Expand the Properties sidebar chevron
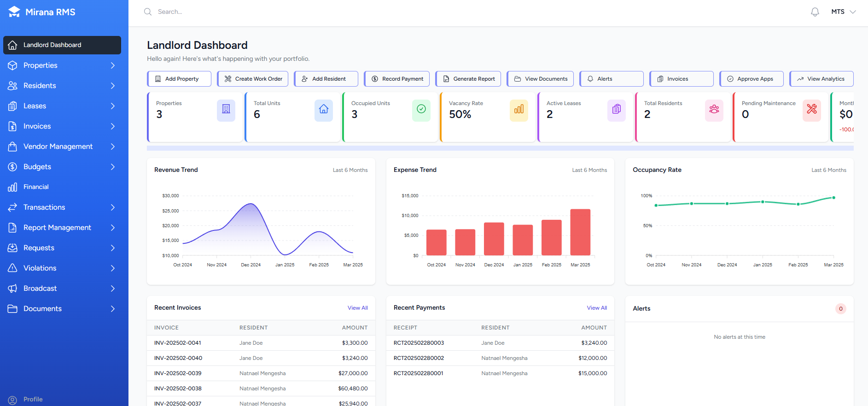The image size is (868, 406). pyautogui.click(x=113, y=65)
